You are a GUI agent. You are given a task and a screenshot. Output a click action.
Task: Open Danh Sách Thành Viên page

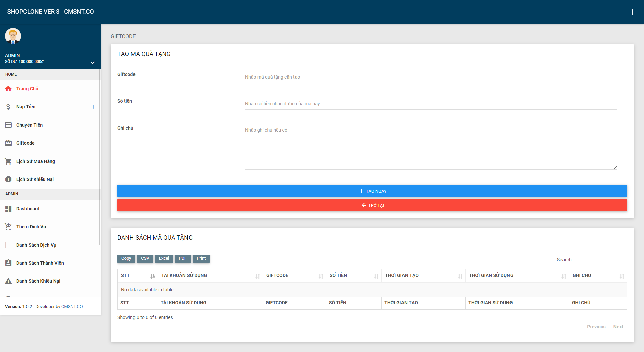click(50, 263)
